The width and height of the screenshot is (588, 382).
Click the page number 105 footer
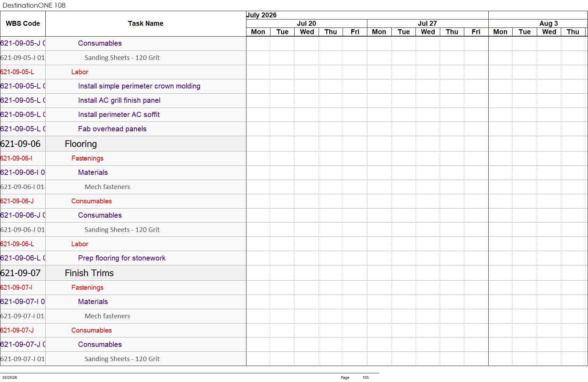click(366, 377)
